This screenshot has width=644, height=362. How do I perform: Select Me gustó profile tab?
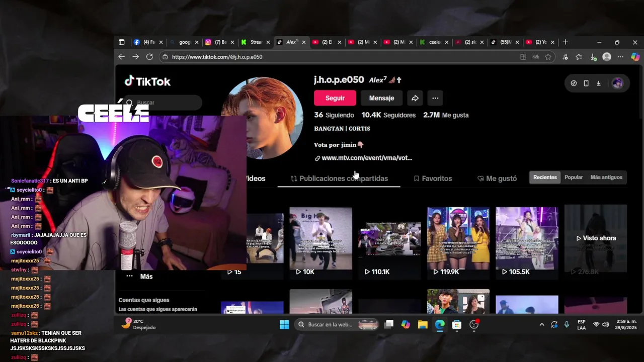point(497,178)
